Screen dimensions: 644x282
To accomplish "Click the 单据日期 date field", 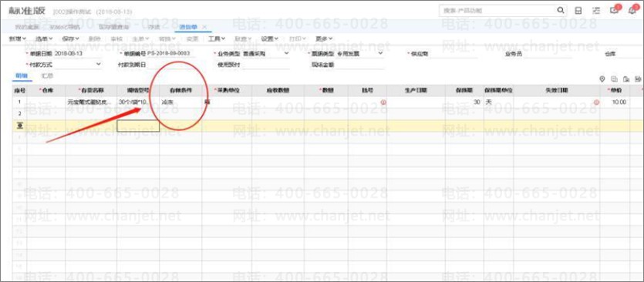I will [x=78, y=54].
